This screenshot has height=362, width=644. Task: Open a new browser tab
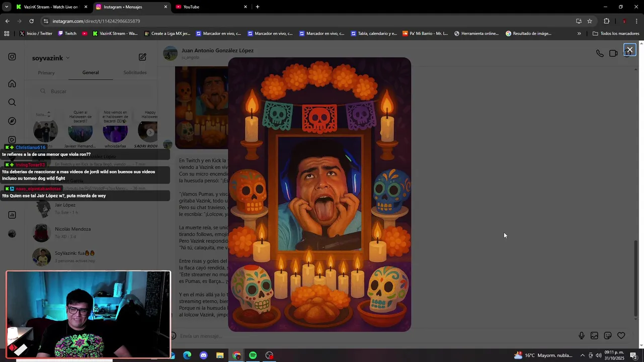(258, 7)
